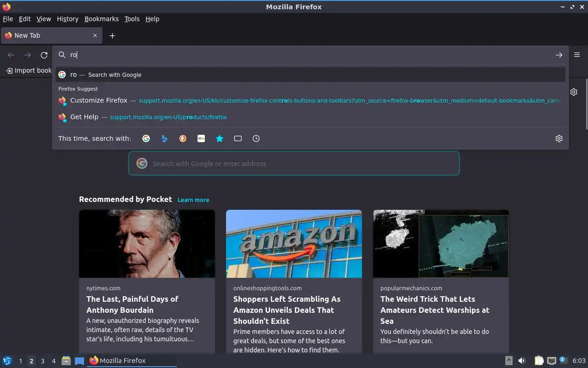
Task: Click popularmechanics.com source label
Action: pos(411,288)
